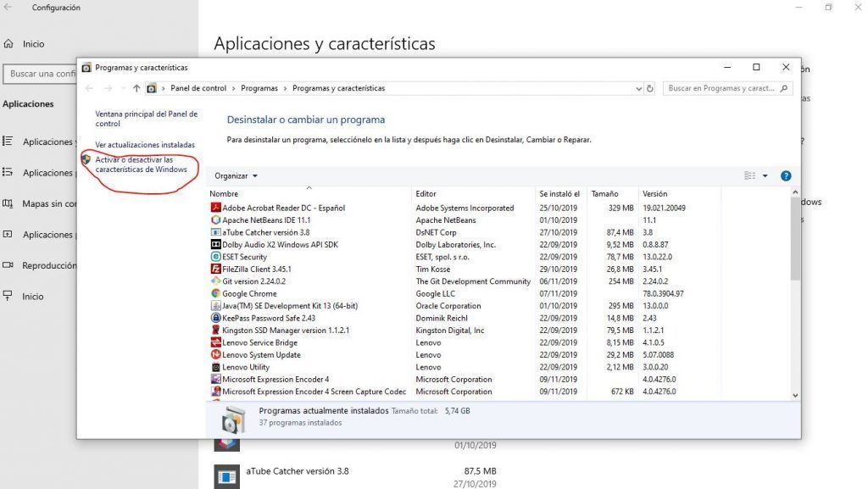
Task: Select the Dominik Reichl editor cell
Action: point(442,318)
